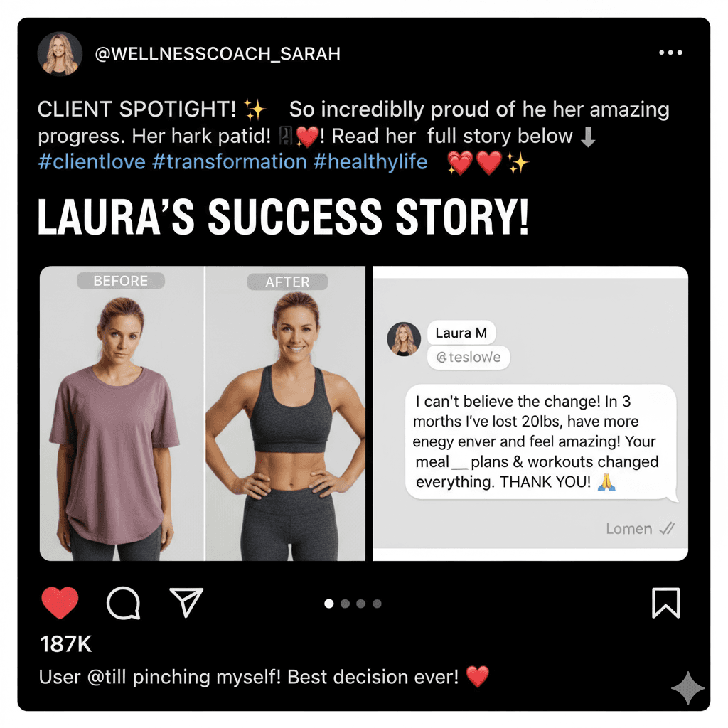View the 187K likes count

66,644
